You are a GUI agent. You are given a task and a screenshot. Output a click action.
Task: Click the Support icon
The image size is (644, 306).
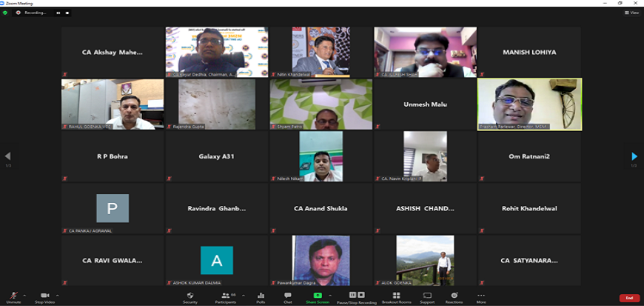427,296
